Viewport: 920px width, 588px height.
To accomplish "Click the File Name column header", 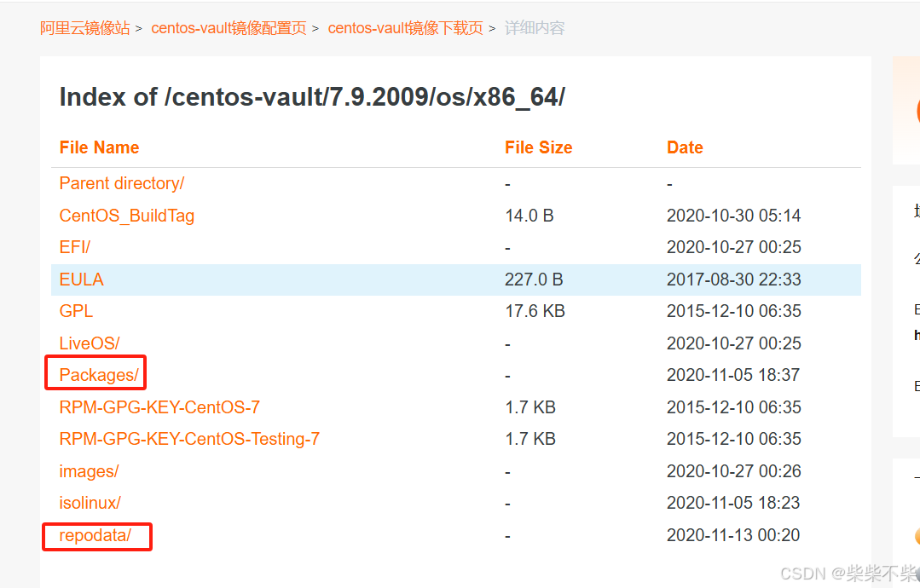I will coord(99,147).
